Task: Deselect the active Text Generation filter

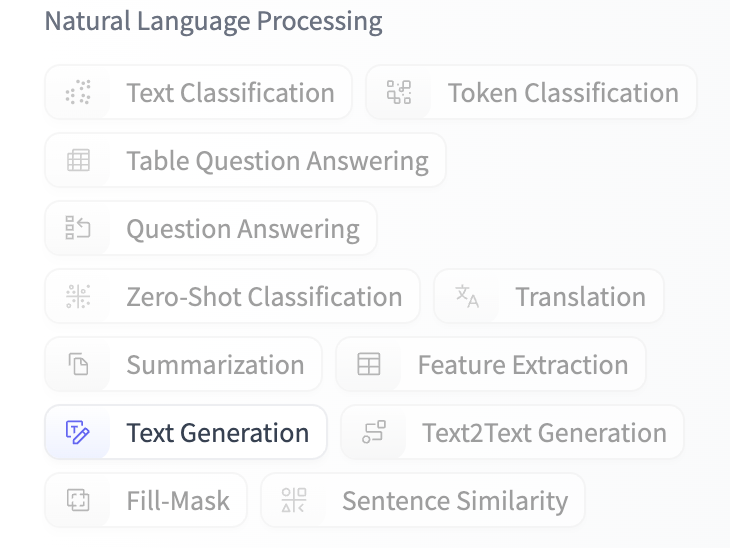Action: tap(217, 433)
